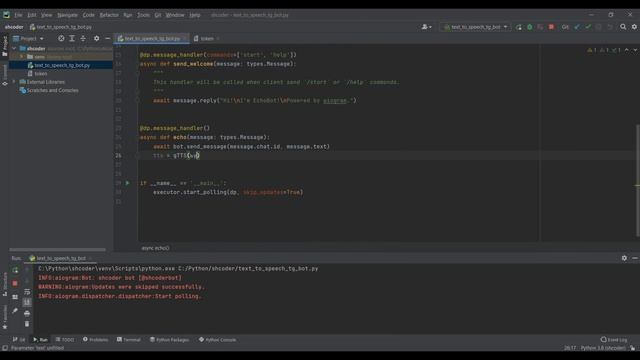640x360 pixels.
Task: Open the Code menu
Action: click(x=89, y=15)
